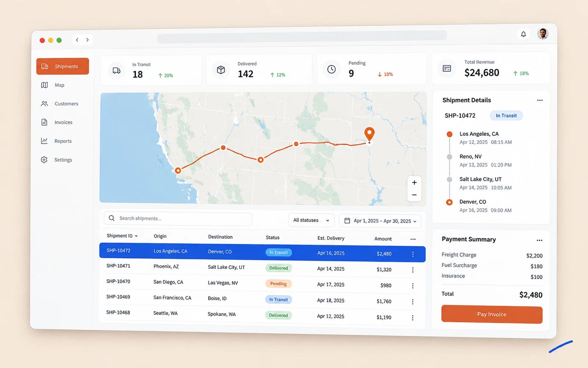
Task: Sort by the Shipment ID column header
Action: click(x=122, y=236)
